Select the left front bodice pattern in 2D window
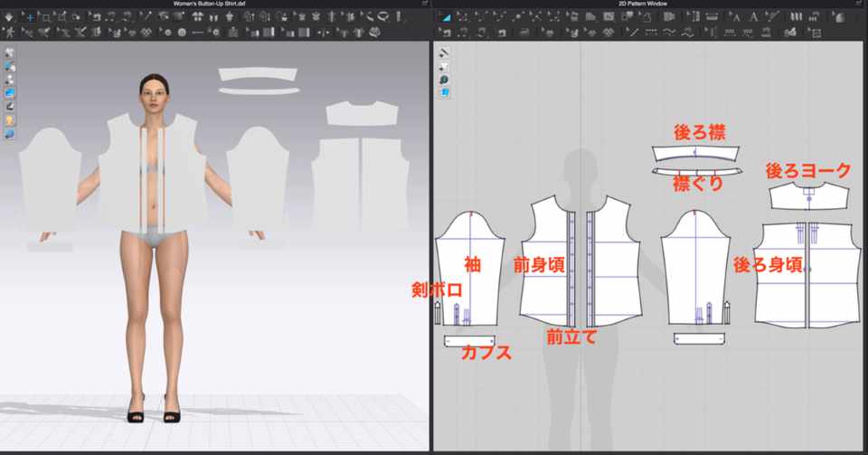 click(545, 263)
